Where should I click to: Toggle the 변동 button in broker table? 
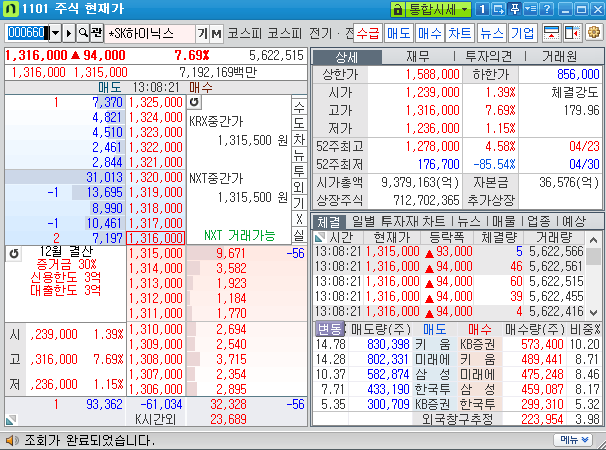click(x=330, y=329)
